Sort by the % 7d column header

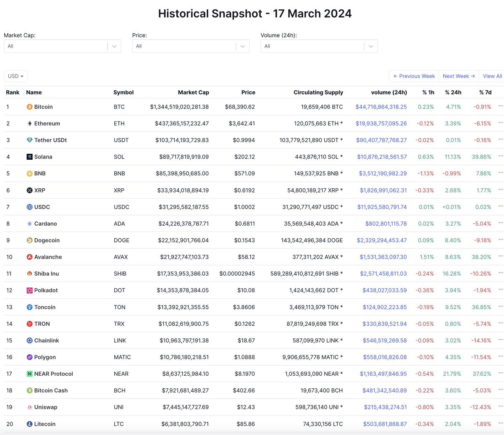(485, 92)
